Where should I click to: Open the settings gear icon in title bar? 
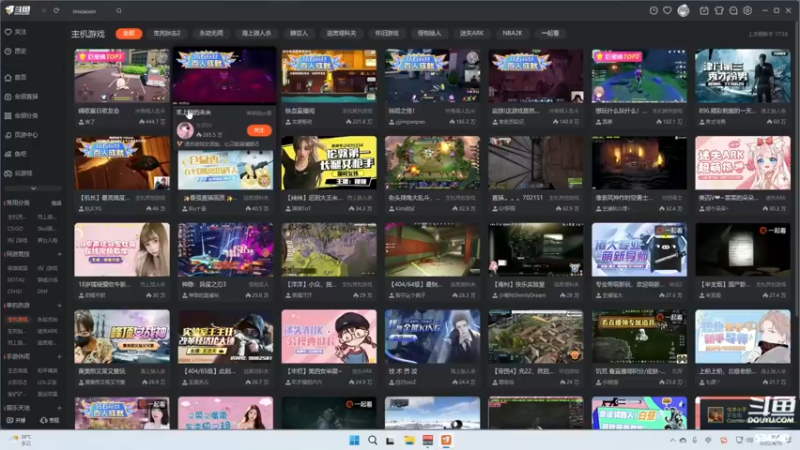click(747, 10)
